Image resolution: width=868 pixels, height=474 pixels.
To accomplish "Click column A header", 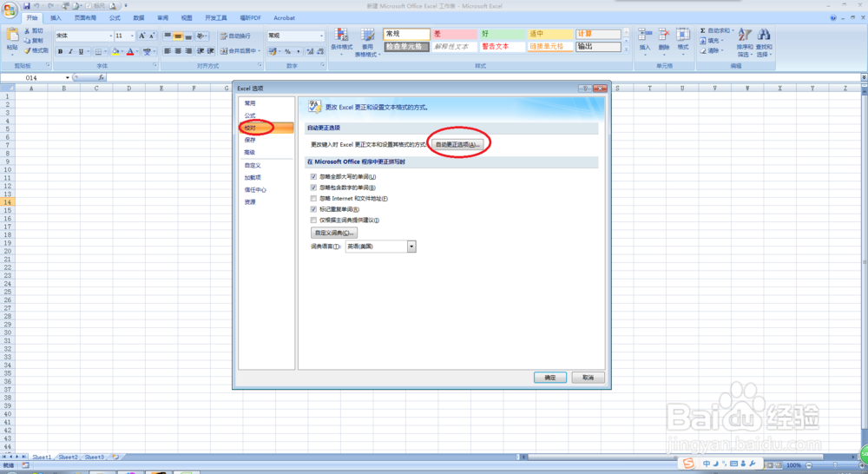I will (31, 88).
